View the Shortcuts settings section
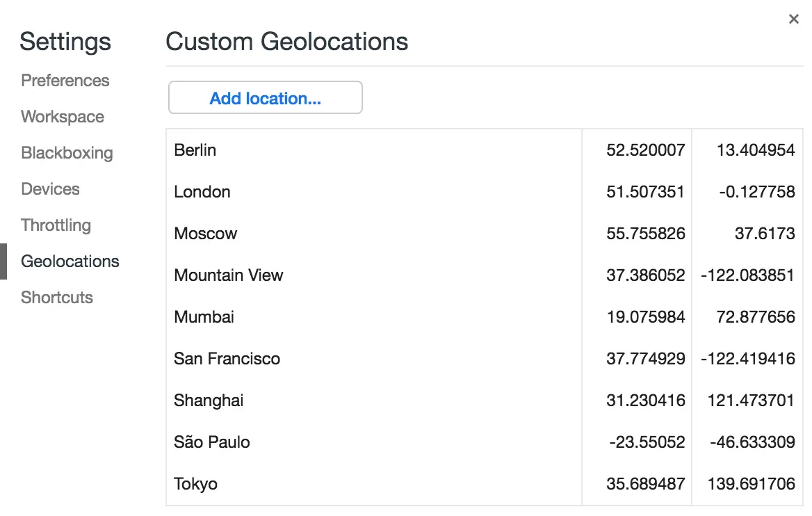This screenshot has width=812, height=516. coord(57,298)
